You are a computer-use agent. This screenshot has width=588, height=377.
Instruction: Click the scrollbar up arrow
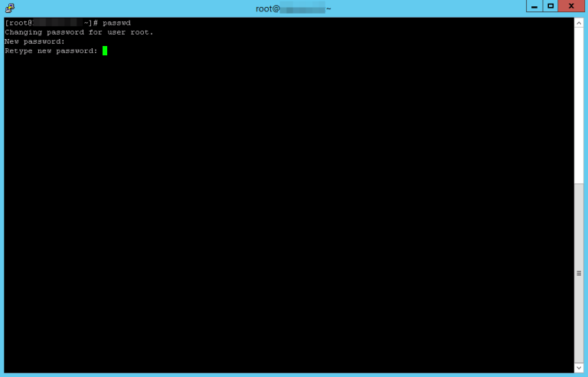click(x=579, y=24)
